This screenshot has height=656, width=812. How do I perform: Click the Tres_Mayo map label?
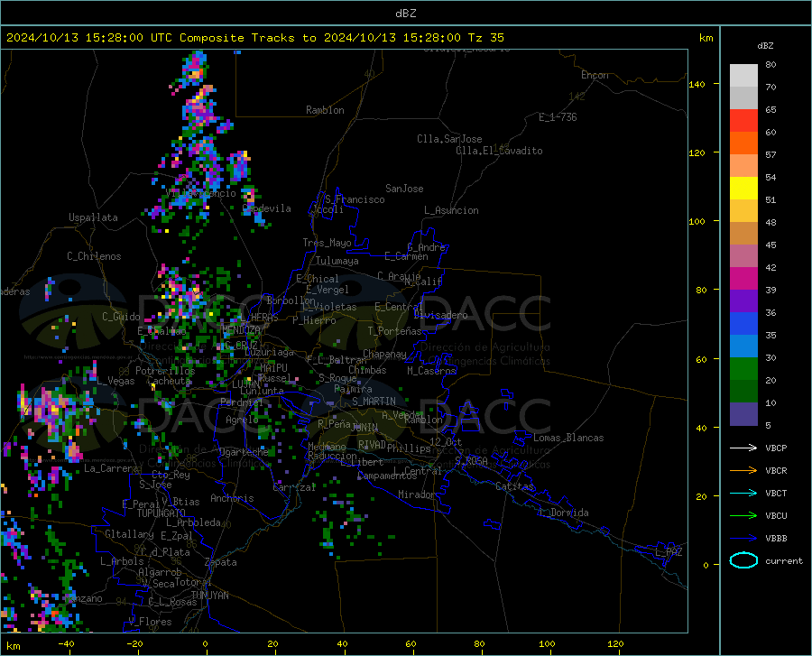[327, 243]
